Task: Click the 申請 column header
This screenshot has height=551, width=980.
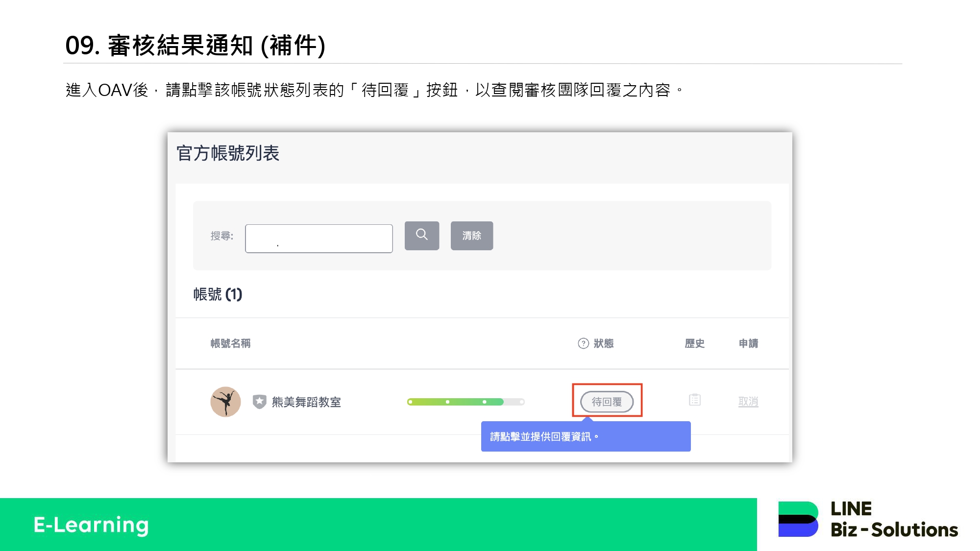Action: 748,343
